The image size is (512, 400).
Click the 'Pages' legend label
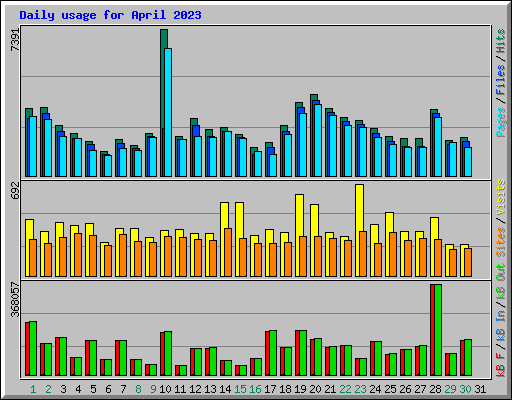pos(500,122)
